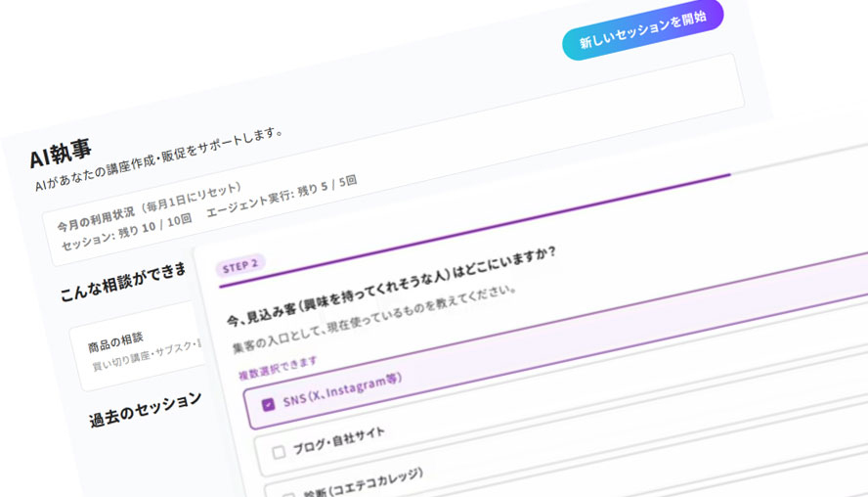The width and height of the screenshot is (868, 497).
Task: Click the こんな相談ができま heading
Action: [123, 283]
